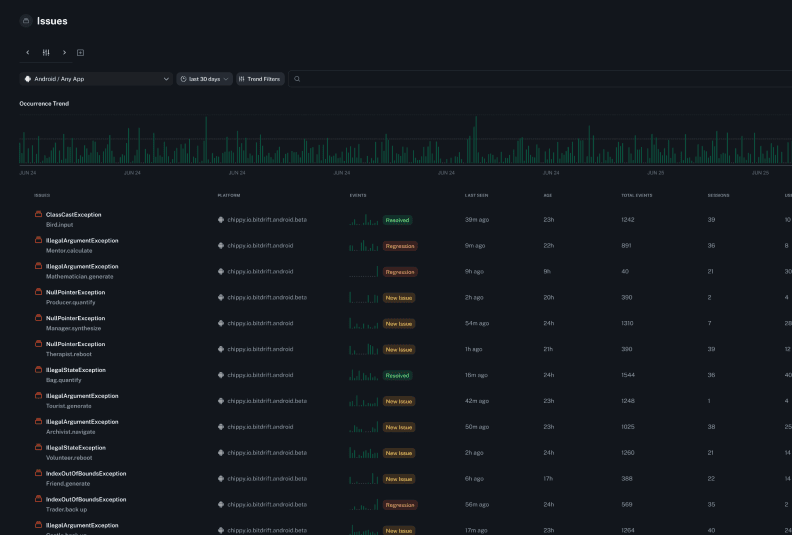The image size is (792, 535).
Task: Expand the Android / Any App dropdown
Action: point(95,79)
